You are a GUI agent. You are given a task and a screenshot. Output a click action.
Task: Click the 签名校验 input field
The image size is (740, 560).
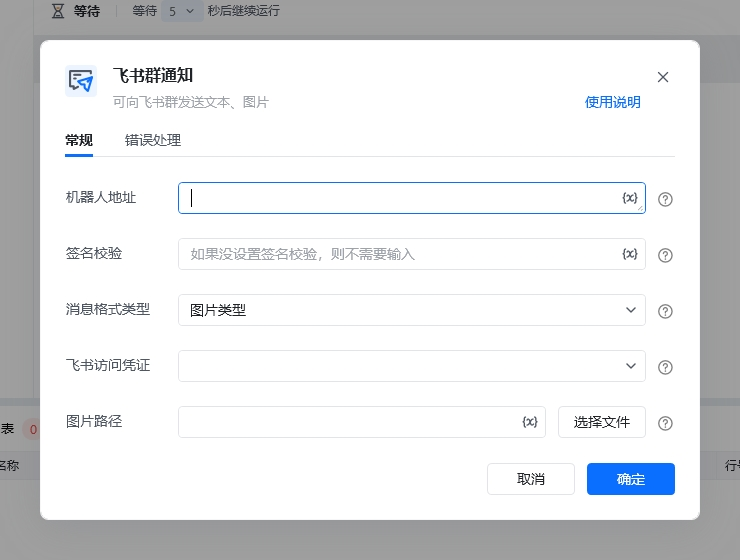(412, 254)
